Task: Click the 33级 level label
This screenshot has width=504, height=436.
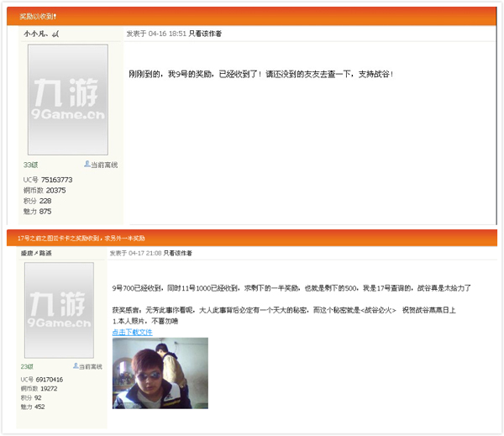Action: tap(30, 165)
